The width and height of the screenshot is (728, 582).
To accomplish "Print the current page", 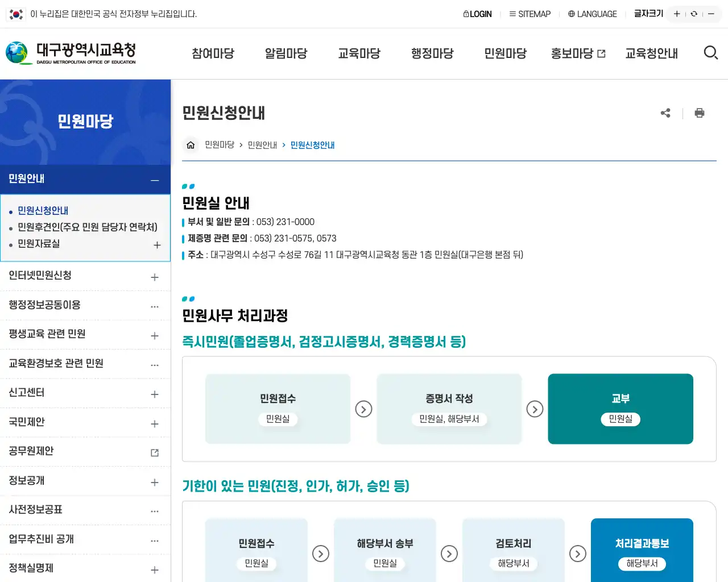I will pos(699,113).
